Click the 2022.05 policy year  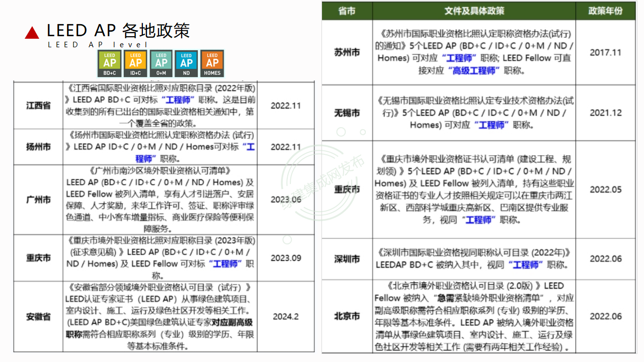pyautogui.click(x=605, y=190)
